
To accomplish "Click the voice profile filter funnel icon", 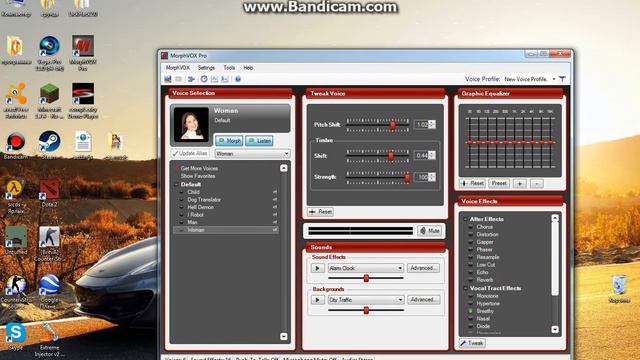I will coord(562,79).
